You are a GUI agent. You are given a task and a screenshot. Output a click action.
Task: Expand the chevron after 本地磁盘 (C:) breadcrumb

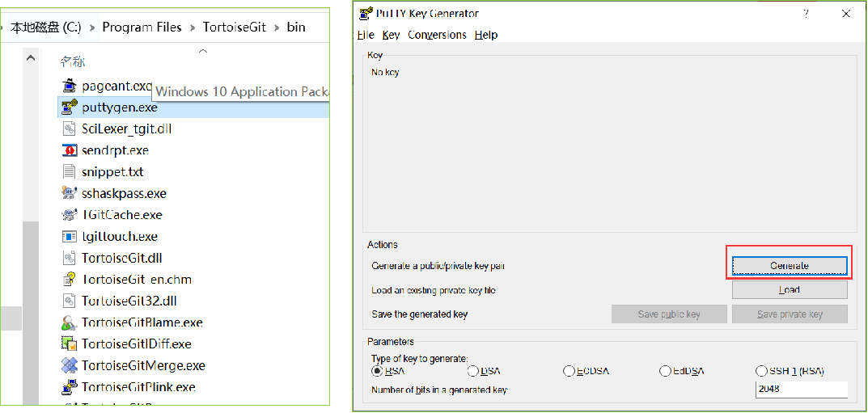[x=92, y=27]
